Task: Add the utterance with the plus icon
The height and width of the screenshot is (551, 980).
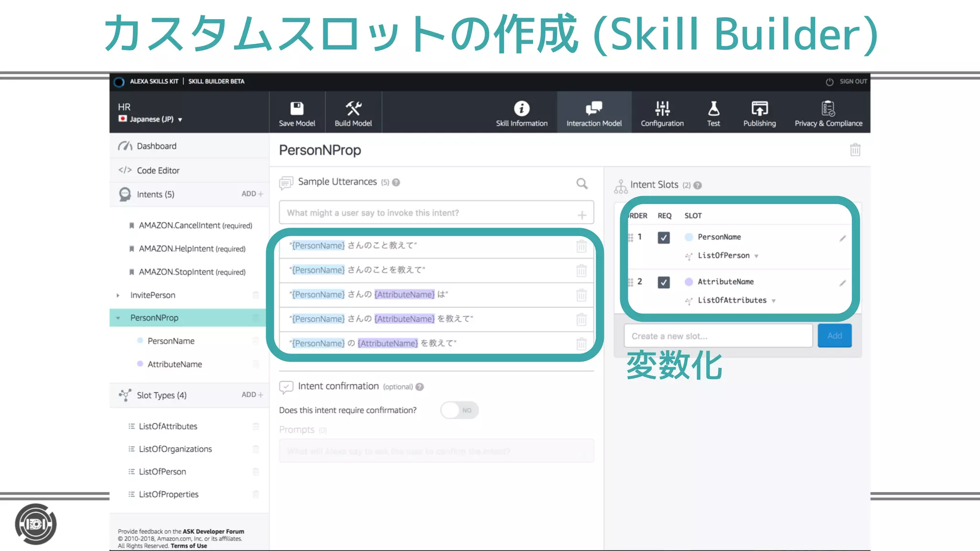Action: [582, 215]
